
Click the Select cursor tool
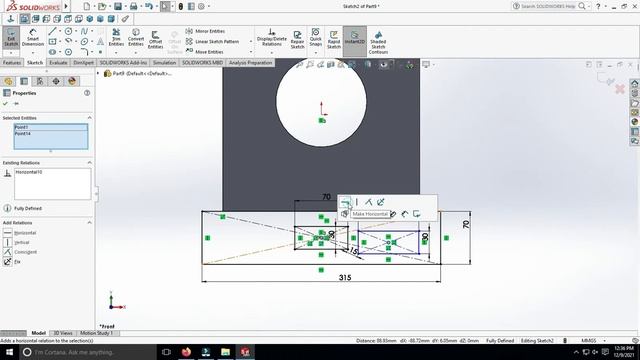click(165, 6)
